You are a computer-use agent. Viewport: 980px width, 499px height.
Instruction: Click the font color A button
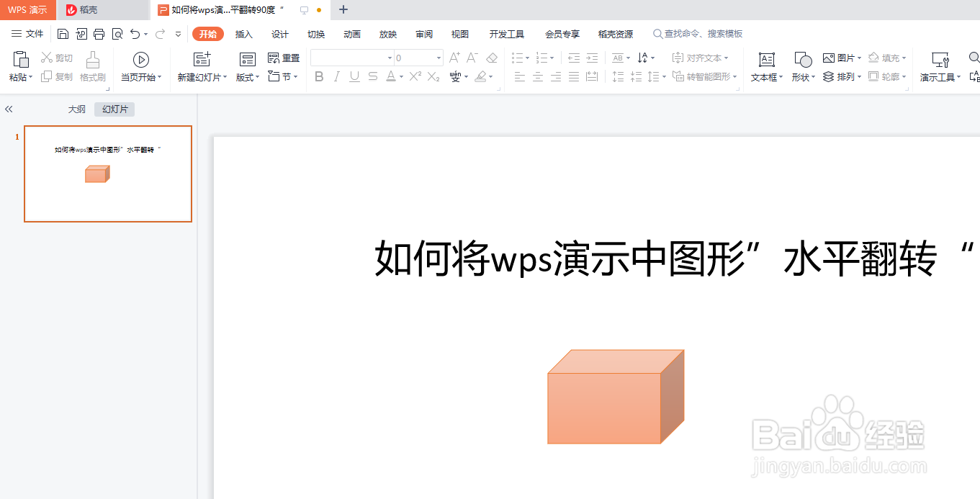point(390,76)
